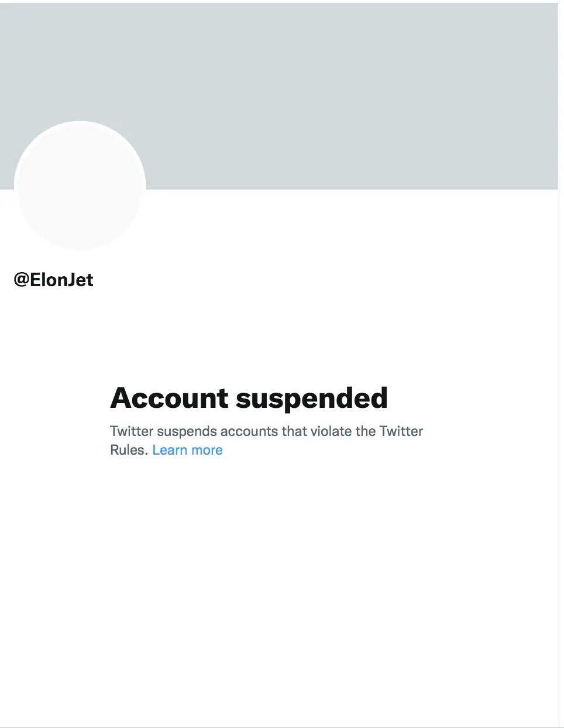Click the word Account in the heading
The image size is (564, 728).
click(x=168, y=398)
